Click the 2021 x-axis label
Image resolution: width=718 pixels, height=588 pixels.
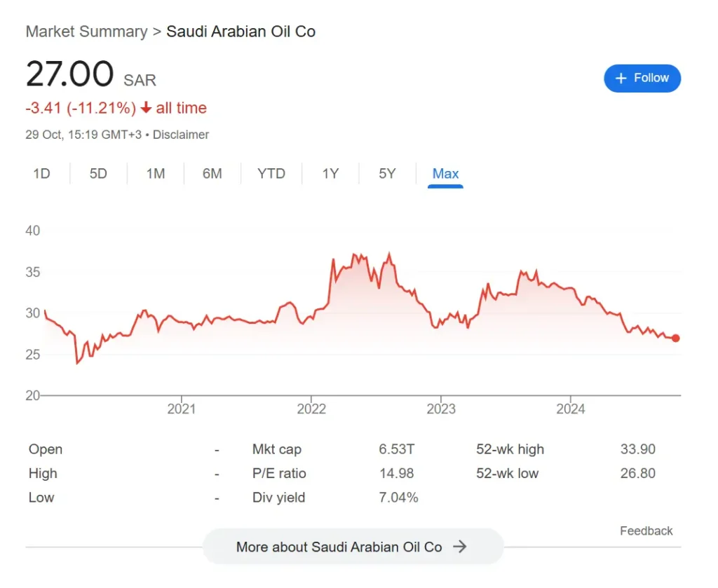(182, 409)
